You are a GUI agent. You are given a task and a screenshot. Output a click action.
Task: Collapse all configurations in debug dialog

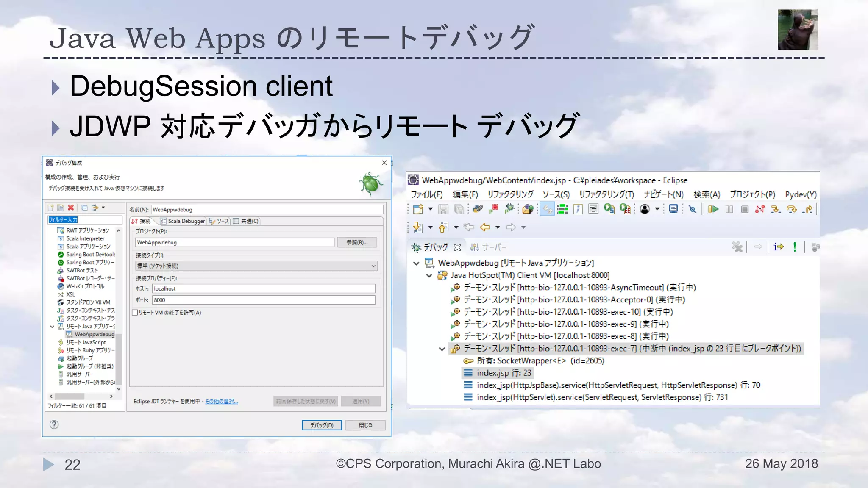(x=84, y=208)
